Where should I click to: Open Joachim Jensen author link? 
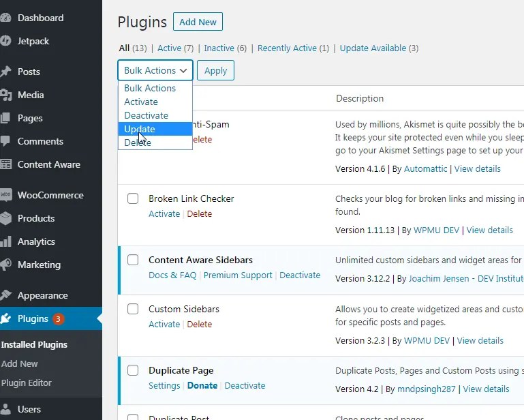pyautogui.click(x=466, y=279)
